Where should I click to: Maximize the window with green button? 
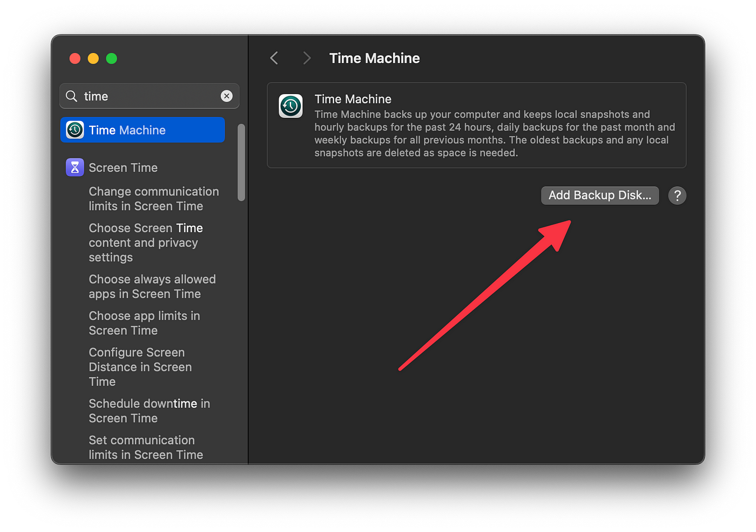point(112,58)
